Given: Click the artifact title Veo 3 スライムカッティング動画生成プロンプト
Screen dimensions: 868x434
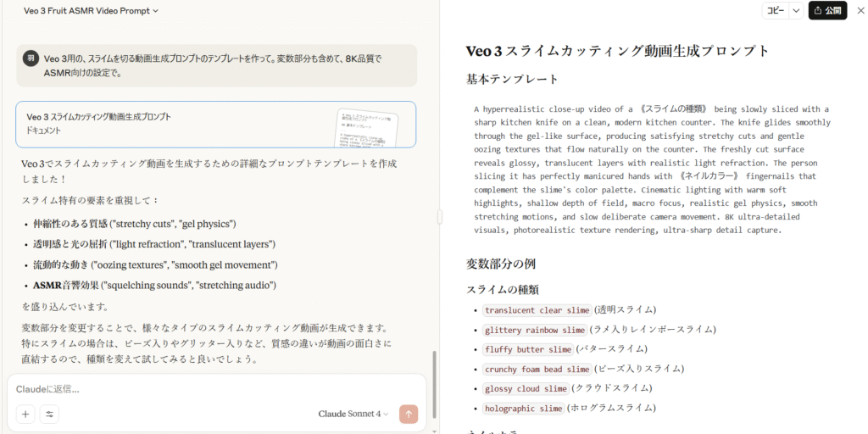Looking at the screenshot, I should (x=618, y=51).
